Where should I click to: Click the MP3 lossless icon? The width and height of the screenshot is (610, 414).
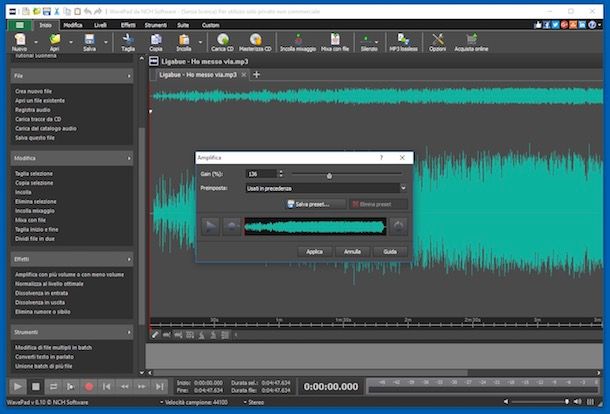tap(403, 42)
